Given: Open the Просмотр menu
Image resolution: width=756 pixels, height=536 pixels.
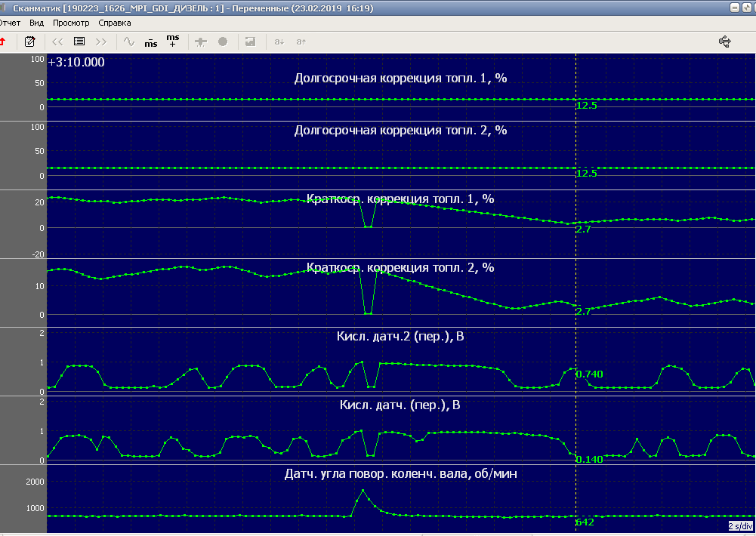Looking at the screenshot, I should click(71, 23).
